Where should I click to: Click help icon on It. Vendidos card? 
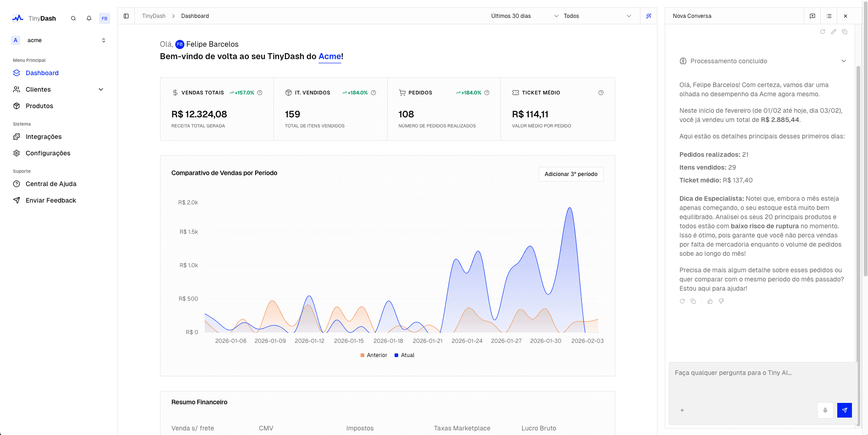click(373, 93)
